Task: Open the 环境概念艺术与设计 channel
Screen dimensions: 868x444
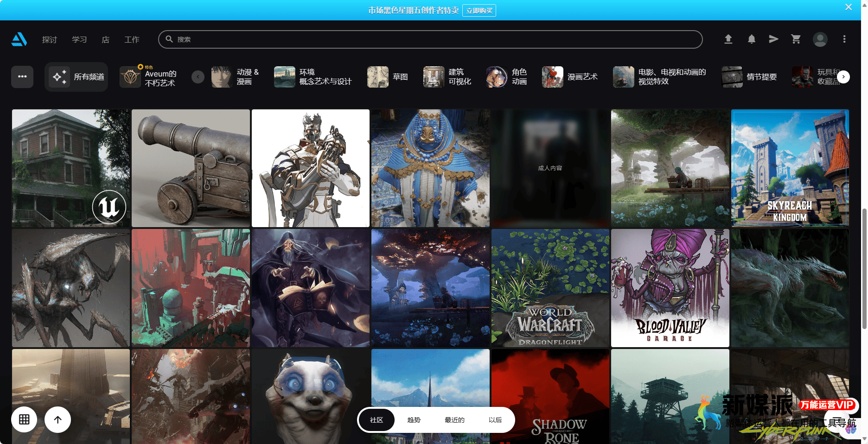Action: click(313, 77)
